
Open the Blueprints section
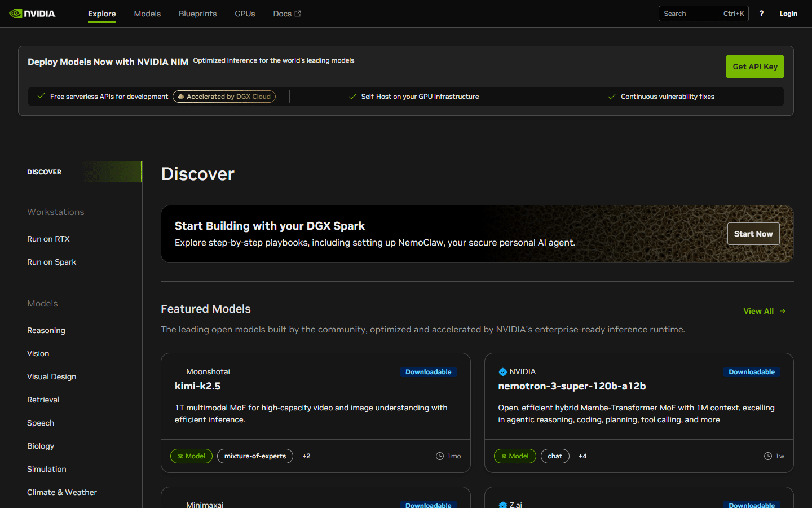click(197, 14)
